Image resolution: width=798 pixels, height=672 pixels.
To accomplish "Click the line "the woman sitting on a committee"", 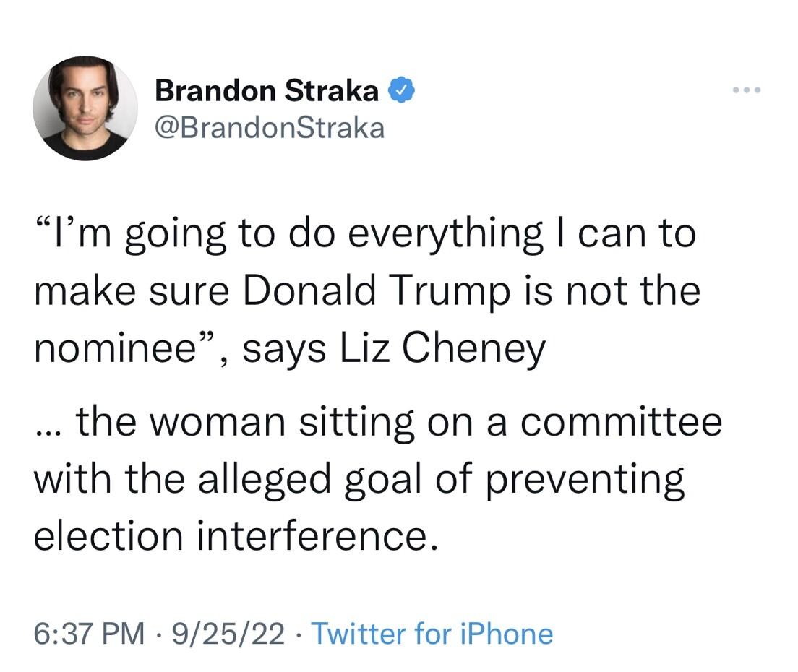I will click(399, 422).
